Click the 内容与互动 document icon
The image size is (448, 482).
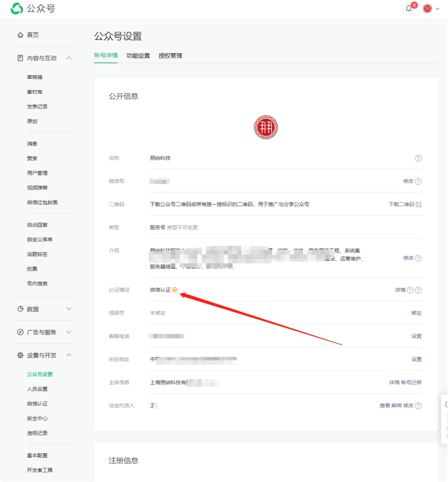[20, 58]
